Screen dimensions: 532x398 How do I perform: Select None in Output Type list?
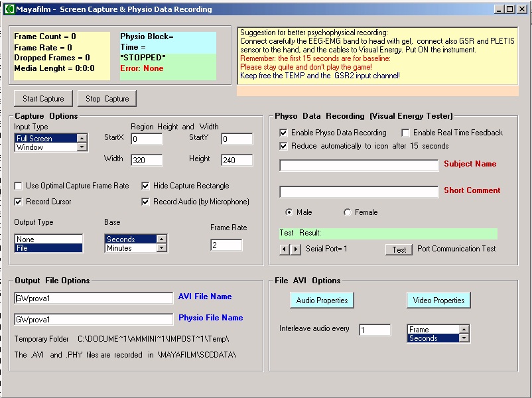48,239
